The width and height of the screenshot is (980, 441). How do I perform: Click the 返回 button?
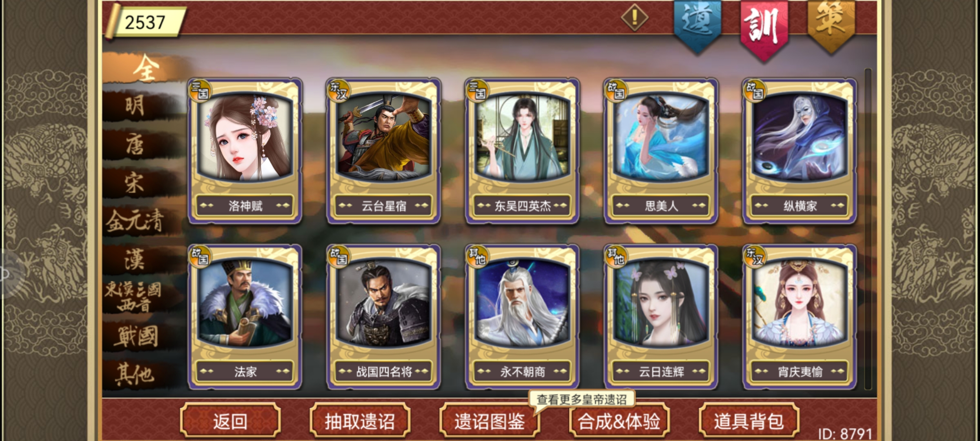pyautogui.click(x=230, y=421)
